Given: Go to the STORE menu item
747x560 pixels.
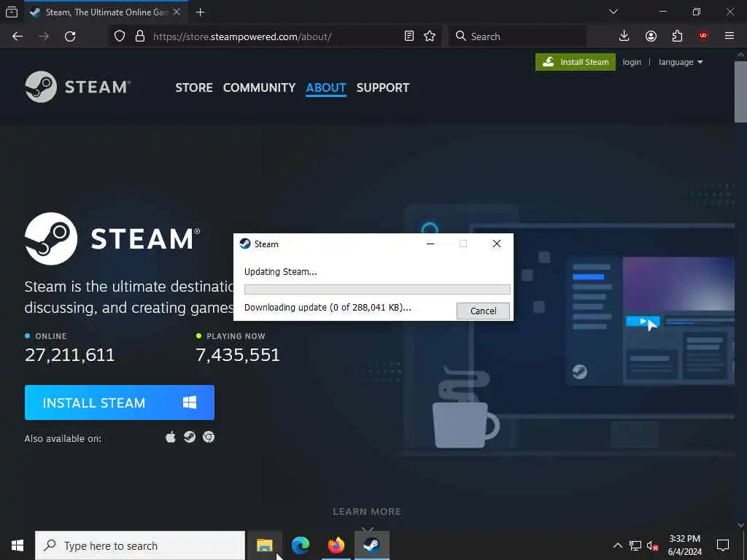Looking at the screenshot, I should (194, 87).
